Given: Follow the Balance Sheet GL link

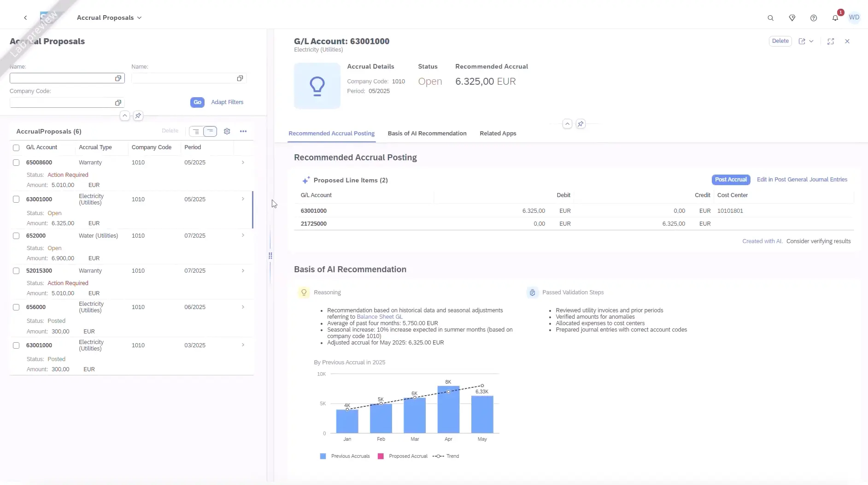Looking at the screenshot, I should (x=379, y=317).
